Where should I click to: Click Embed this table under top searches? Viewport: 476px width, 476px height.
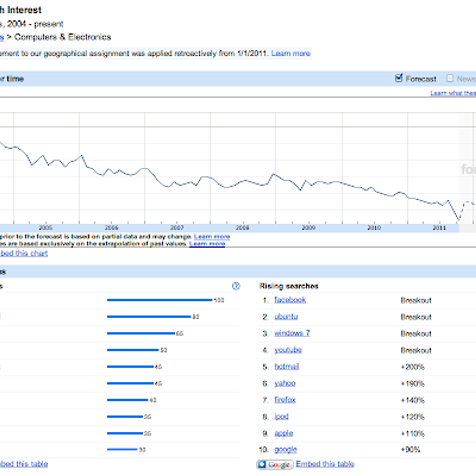pyautogui.click(x=24, y=464)
